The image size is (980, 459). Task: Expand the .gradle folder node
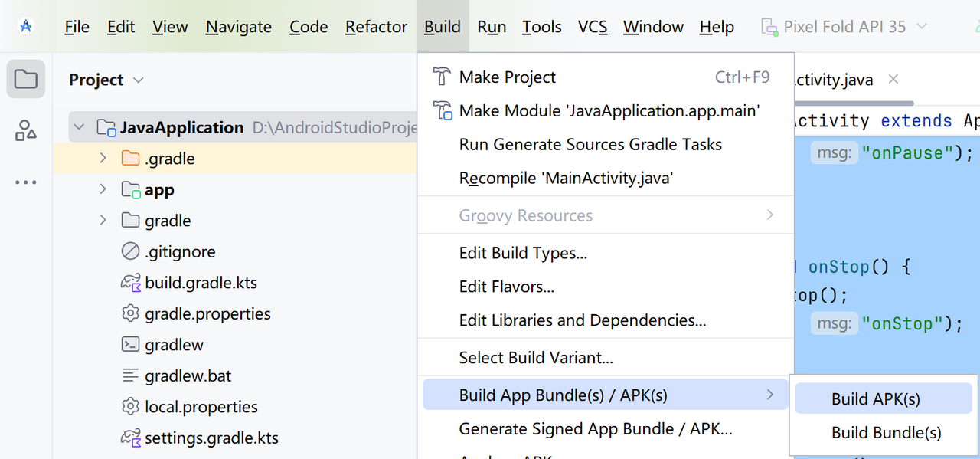[103, 159]
